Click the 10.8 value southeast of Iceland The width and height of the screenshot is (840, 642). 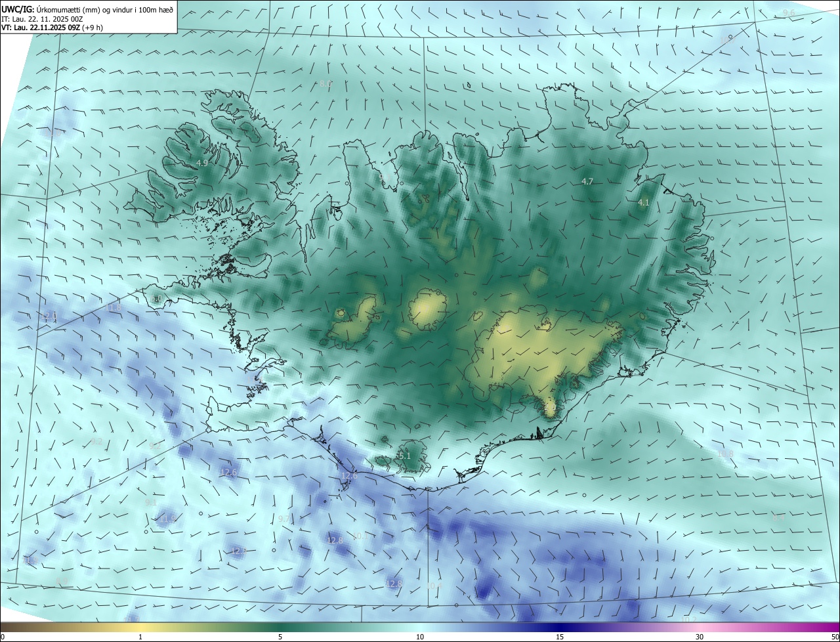click(725, 454)
